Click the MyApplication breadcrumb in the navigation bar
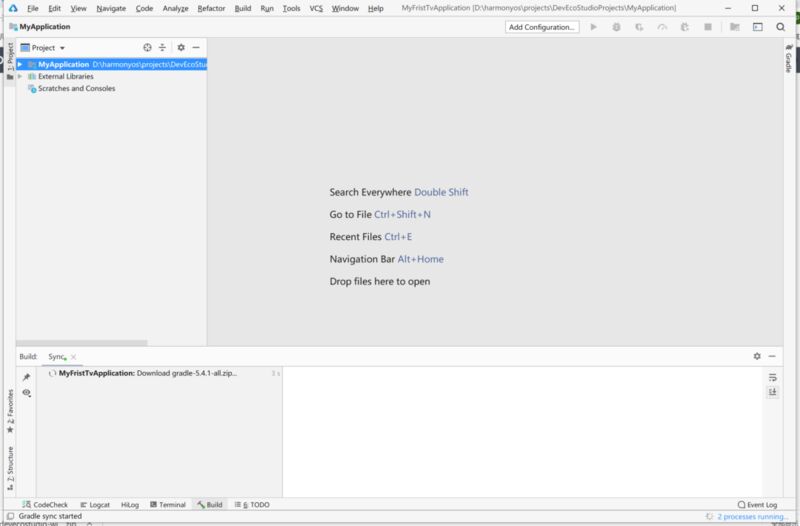Viewport: 800px width, 526px height. [x=40, y=27]
